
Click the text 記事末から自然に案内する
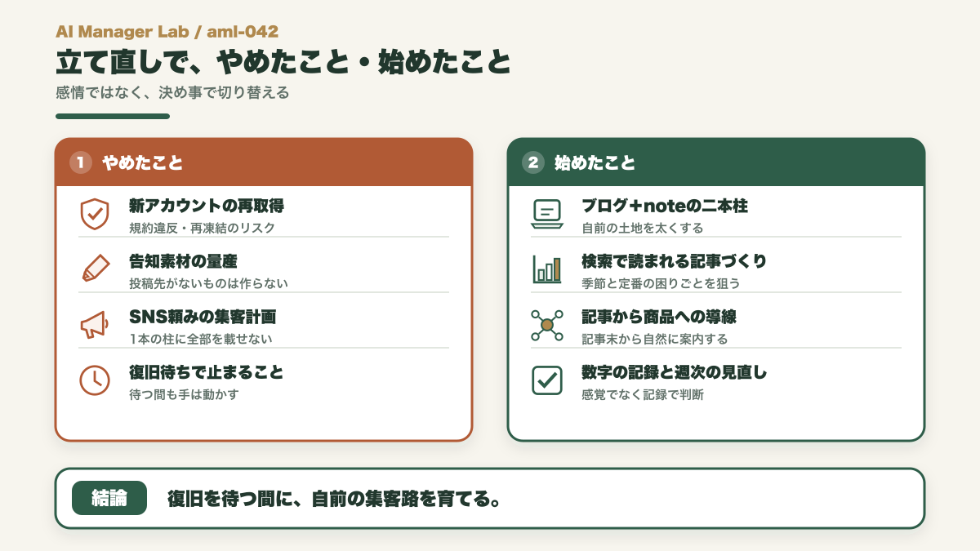pos(654,339)
